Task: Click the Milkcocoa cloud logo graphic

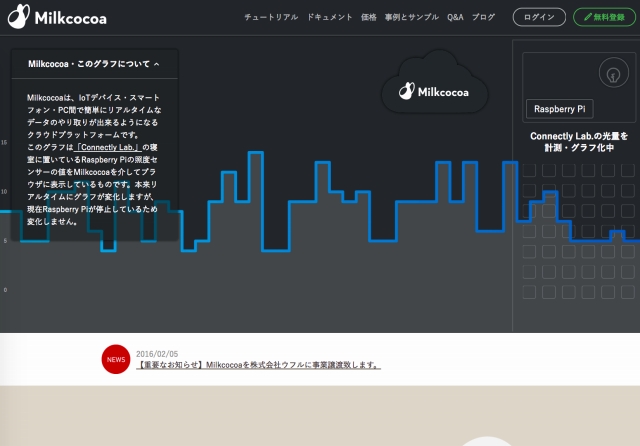Action: pyautogui.click(x=434, y=82)
